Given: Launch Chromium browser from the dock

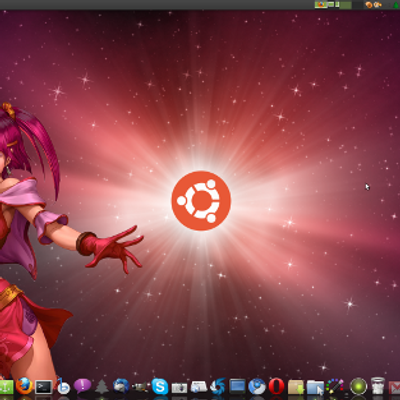Looking at the screenshot, I should coord(257,386).
